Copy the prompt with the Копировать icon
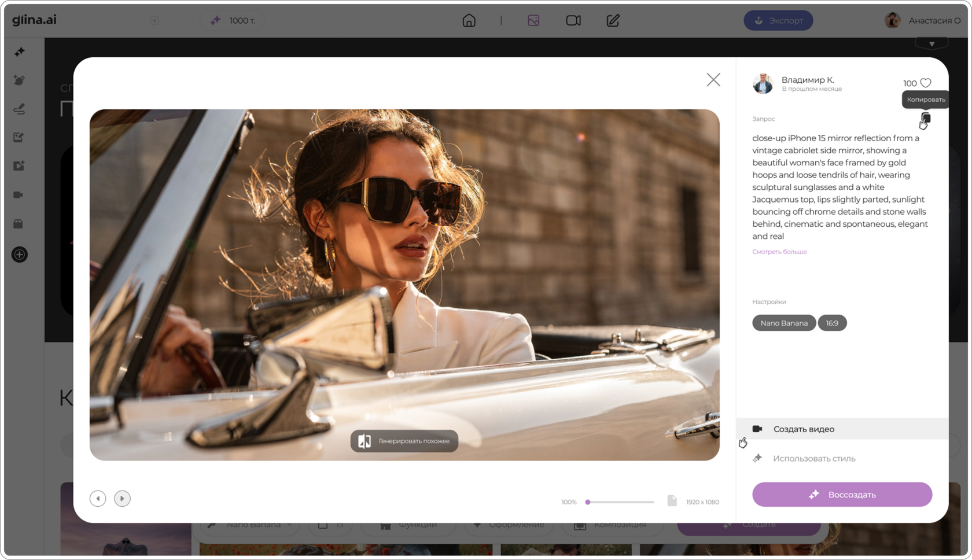 pyautogui.click(x=926, y=118)
